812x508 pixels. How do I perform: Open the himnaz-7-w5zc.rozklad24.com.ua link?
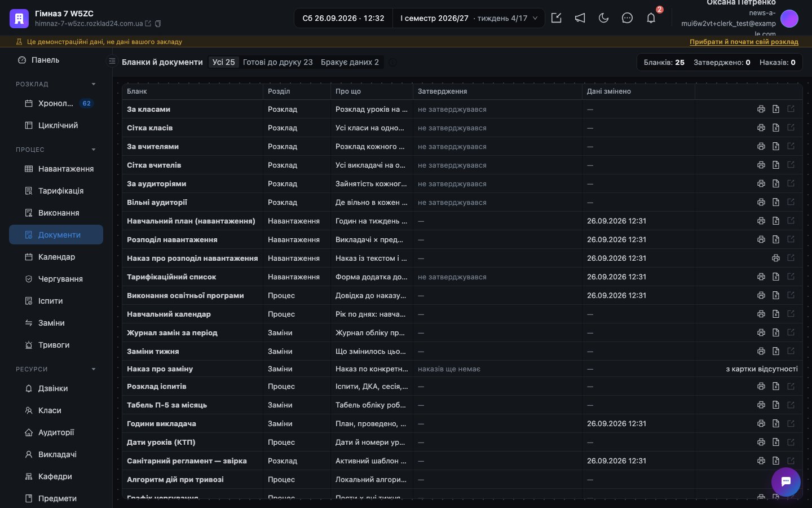[89, 24]
